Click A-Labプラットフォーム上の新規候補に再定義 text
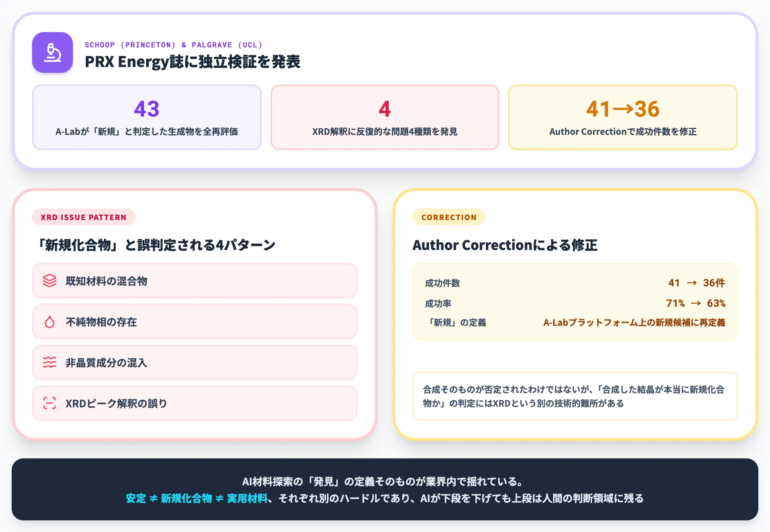Image resolution: width=770 pixels, height=532 pixels. (x=634, y=322)
